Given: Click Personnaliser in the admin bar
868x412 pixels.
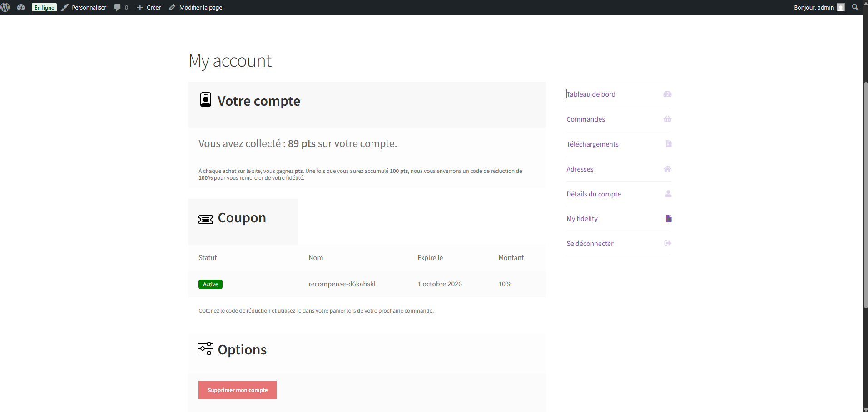Looking at the screenshot, I should [x=89, y=7].
